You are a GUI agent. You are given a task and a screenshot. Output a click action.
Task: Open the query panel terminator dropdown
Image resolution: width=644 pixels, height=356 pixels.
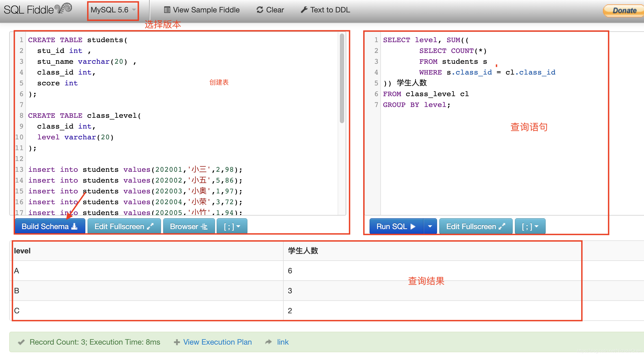(530, 226)
